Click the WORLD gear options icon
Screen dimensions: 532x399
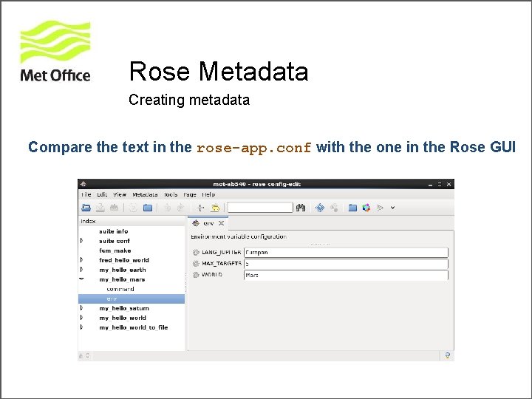coord(196,275)
